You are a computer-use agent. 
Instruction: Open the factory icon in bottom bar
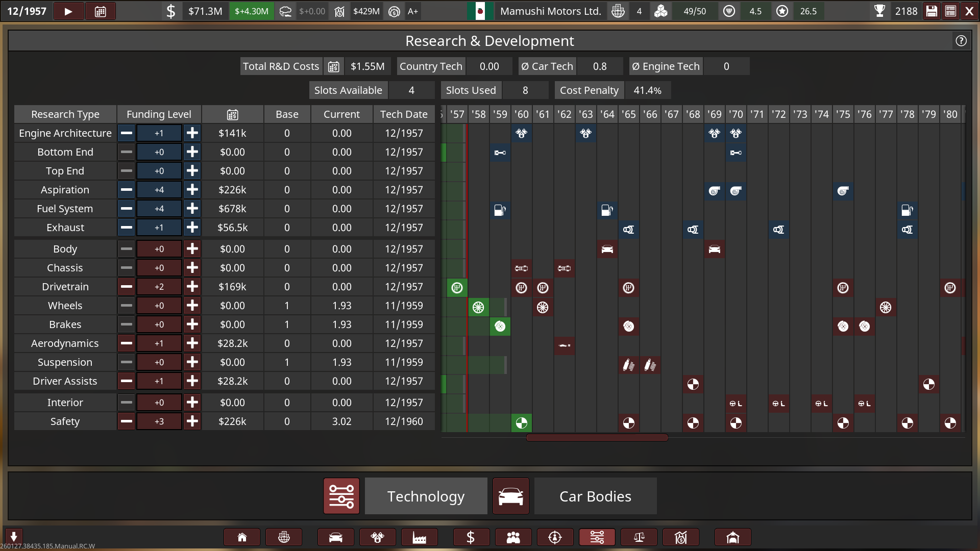pos(419,537)
